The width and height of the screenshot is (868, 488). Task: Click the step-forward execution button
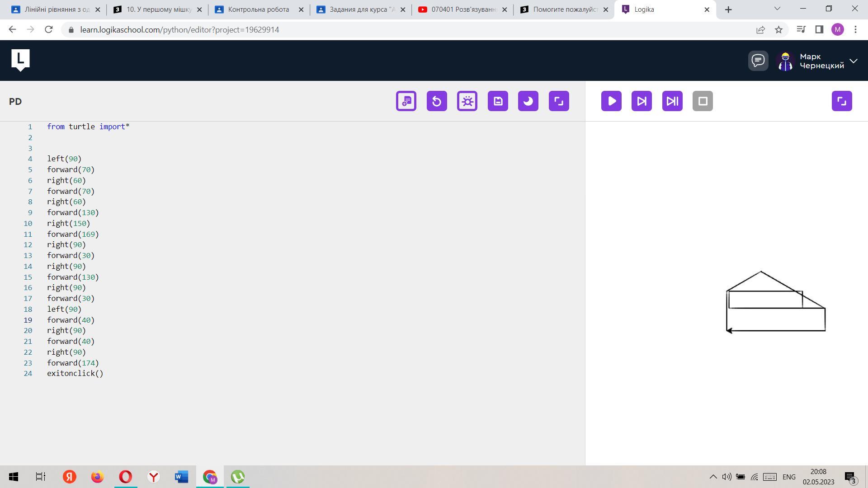[642, 101]
